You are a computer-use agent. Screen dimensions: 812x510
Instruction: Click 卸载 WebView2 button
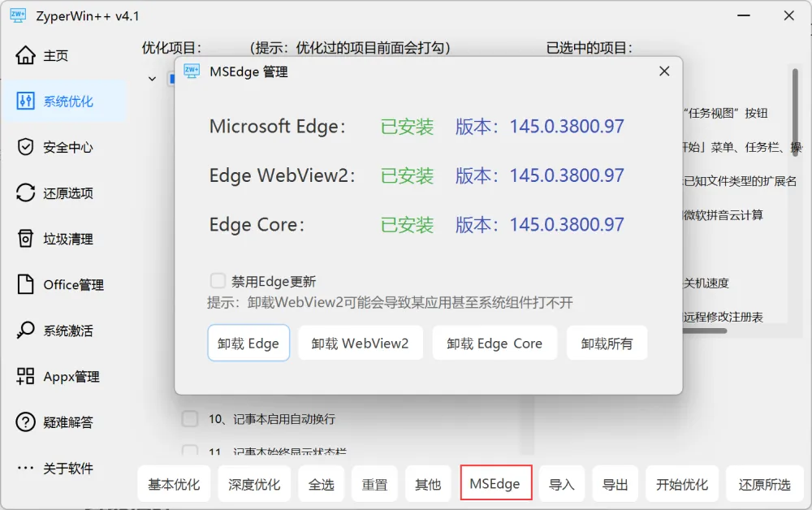coord(361,343)
